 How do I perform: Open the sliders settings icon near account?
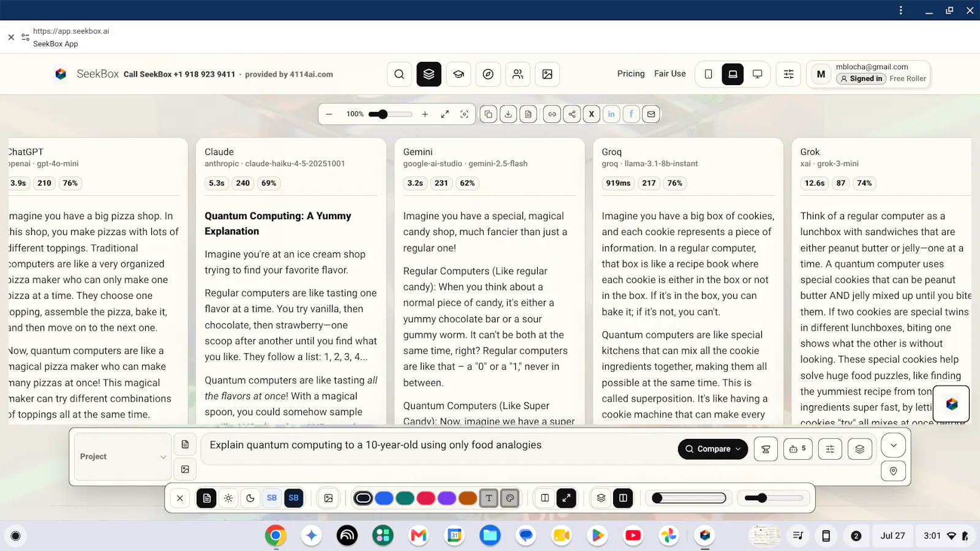click(788, 74)
